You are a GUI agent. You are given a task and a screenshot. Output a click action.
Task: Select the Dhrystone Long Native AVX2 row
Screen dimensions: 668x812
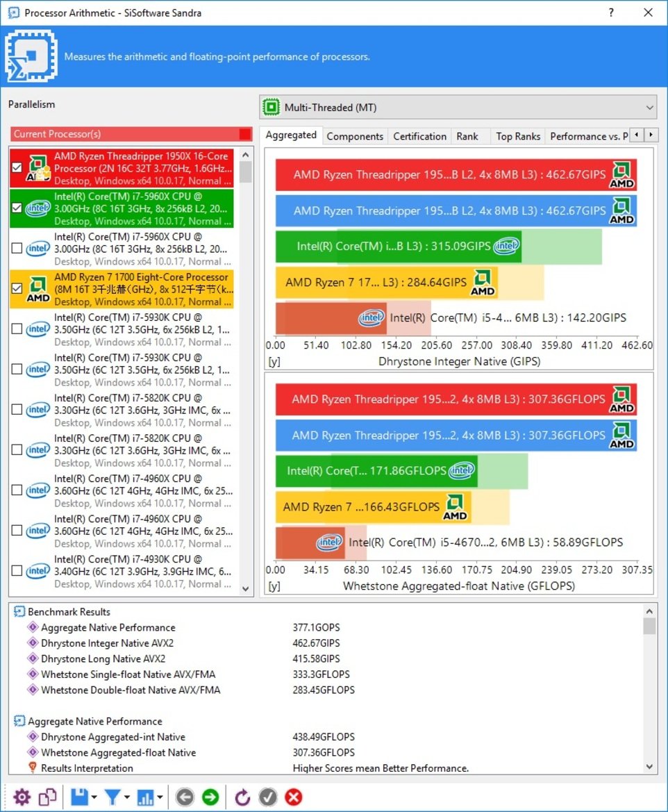[326, 658]
